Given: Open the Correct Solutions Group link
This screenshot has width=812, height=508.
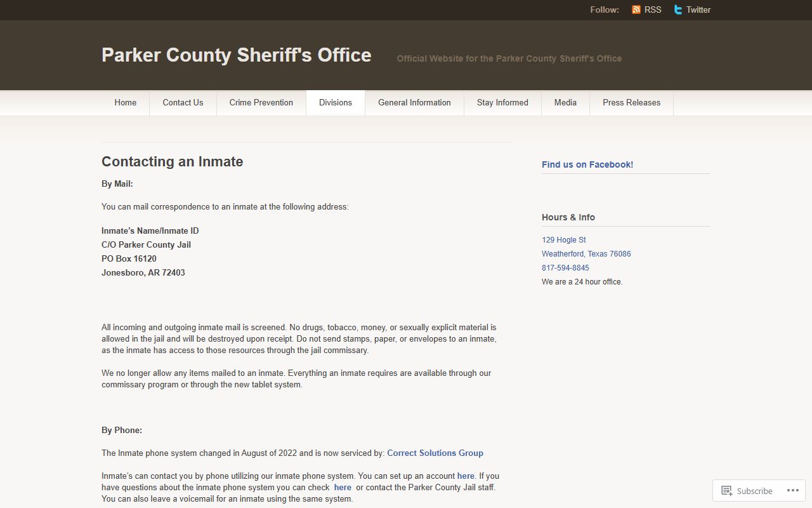Looking at the screenshot, I should pyautogui.click(x=435, y=453).
